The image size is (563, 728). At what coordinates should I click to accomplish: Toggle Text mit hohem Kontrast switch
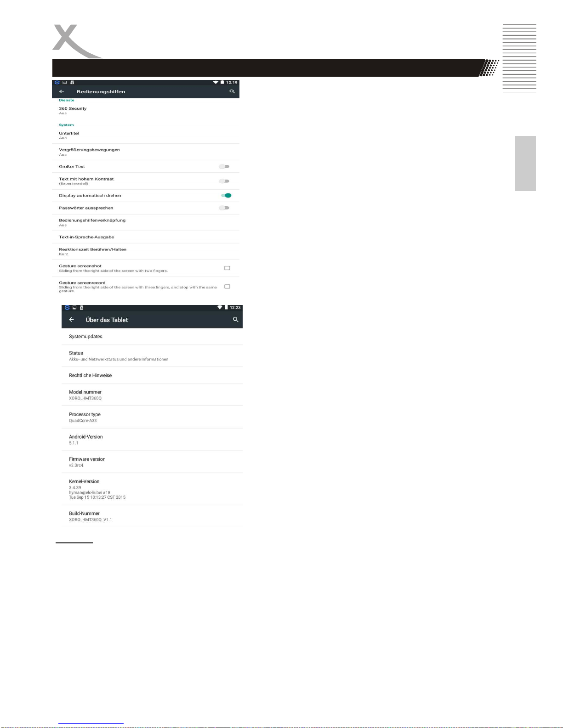(224, 181)
